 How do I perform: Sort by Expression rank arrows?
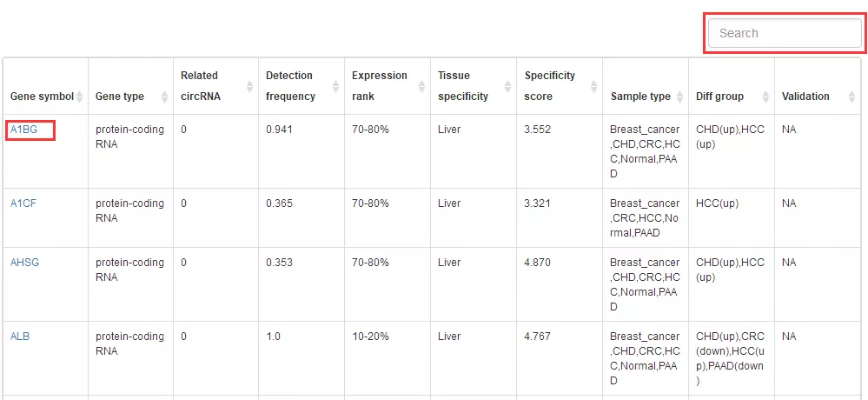coord(421,86)
